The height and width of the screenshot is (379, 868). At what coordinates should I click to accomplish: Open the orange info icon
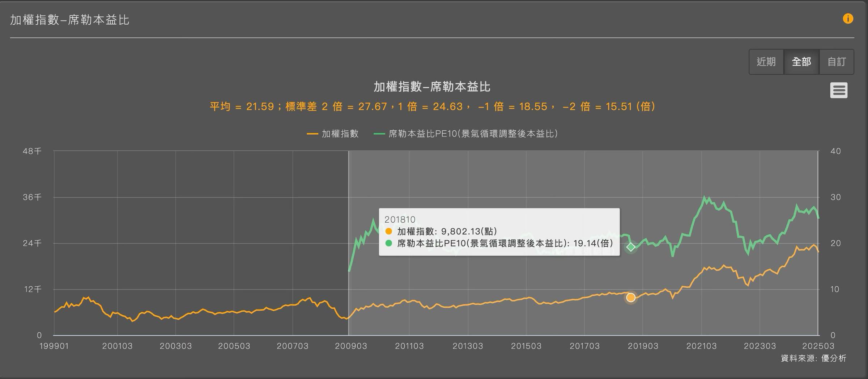[x=848, y=18]
